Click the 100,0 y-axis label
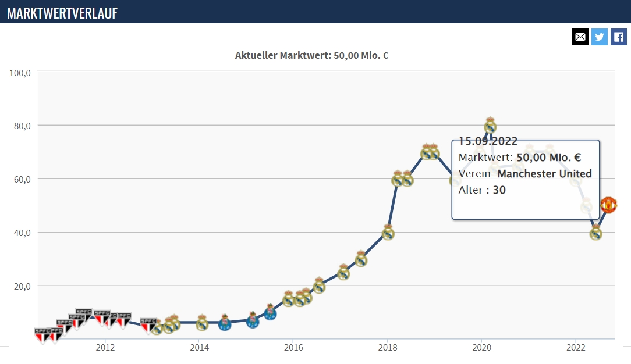The width and height of the screenshot is (631, 364). coord(20,73)
